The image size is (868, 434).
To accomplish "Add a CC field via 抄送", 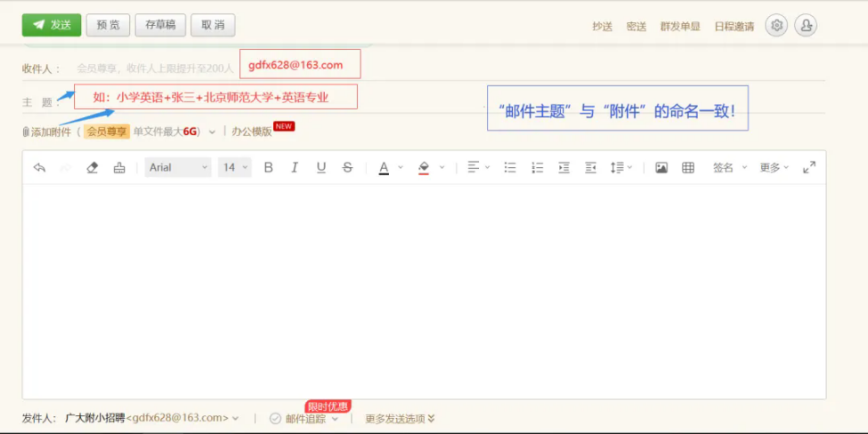I will 603,27.
